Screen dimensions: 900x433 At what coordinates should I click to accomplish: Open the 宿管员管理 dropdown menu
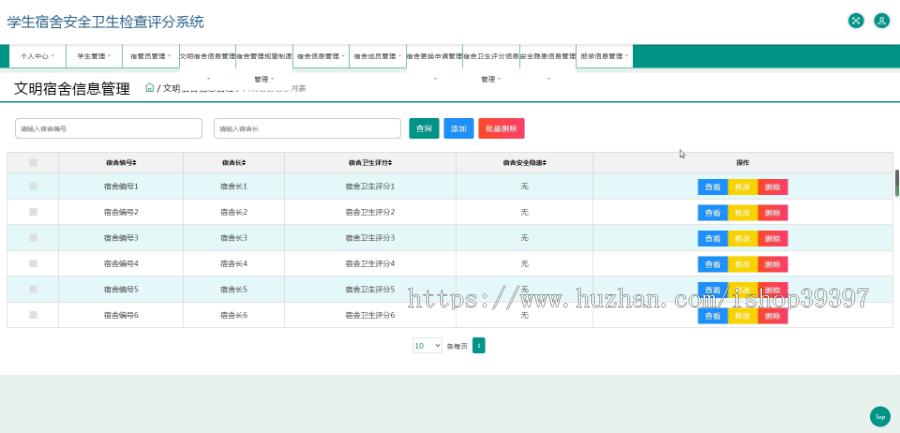[x=151, y=56]
